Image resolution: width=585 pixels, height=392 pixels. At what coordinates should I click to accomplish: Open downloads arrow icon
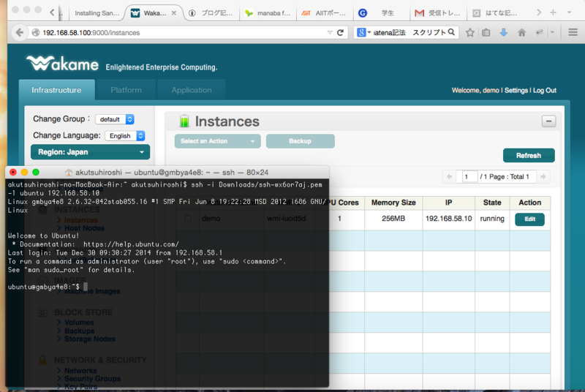point(503,32)
